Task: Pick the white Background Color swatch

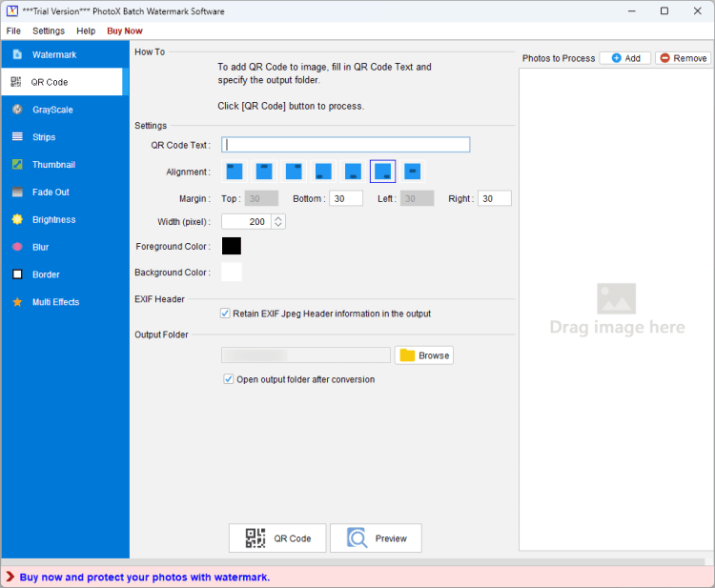Action: coord(232,273)
